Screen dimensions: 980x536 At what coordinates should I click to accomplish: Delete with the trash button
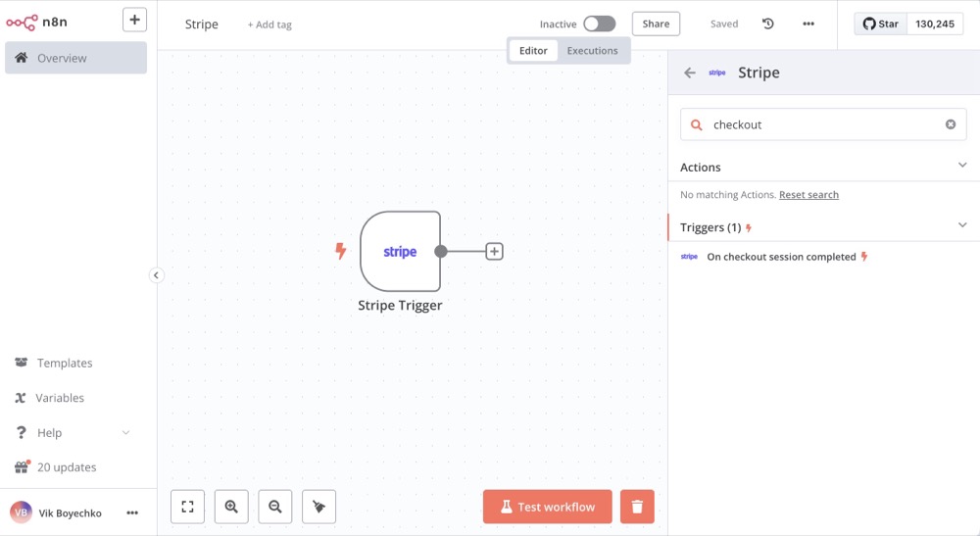pyautogui.click(x=638, y=507)
